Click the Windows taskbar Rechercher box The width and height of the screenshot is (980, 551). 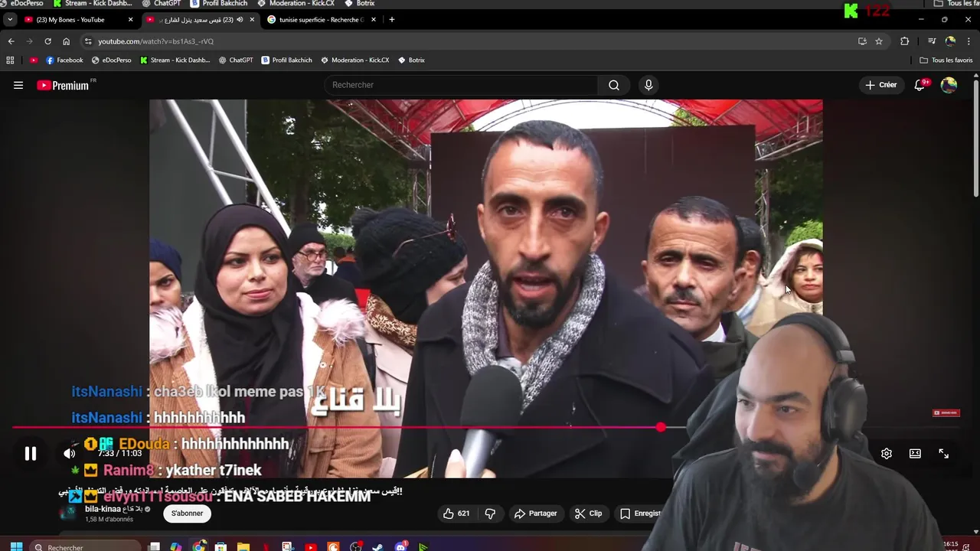(x=86, y=546)
